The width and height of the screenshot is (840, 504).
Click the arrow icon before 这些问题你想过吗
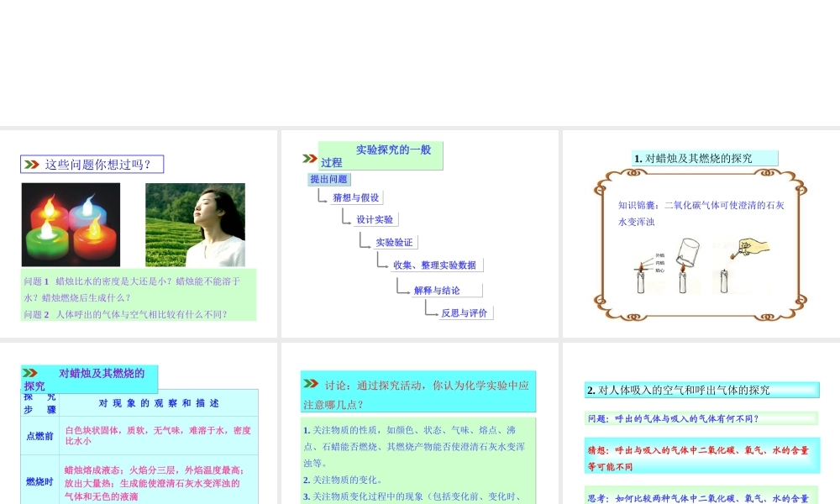[x=32, y=165]
